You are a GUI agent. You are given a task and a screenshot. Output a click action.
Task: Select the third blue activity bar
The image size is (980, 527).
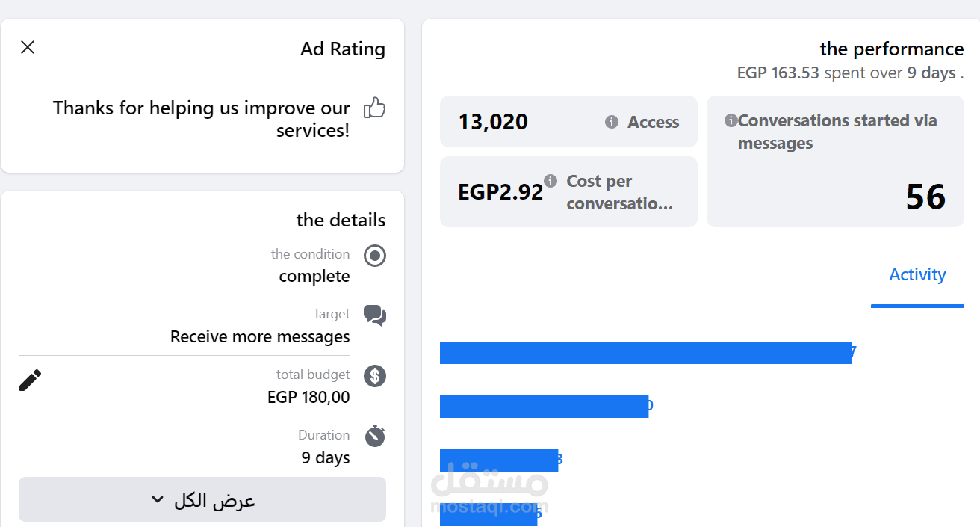pyautogui.click(x=499, y=460)
